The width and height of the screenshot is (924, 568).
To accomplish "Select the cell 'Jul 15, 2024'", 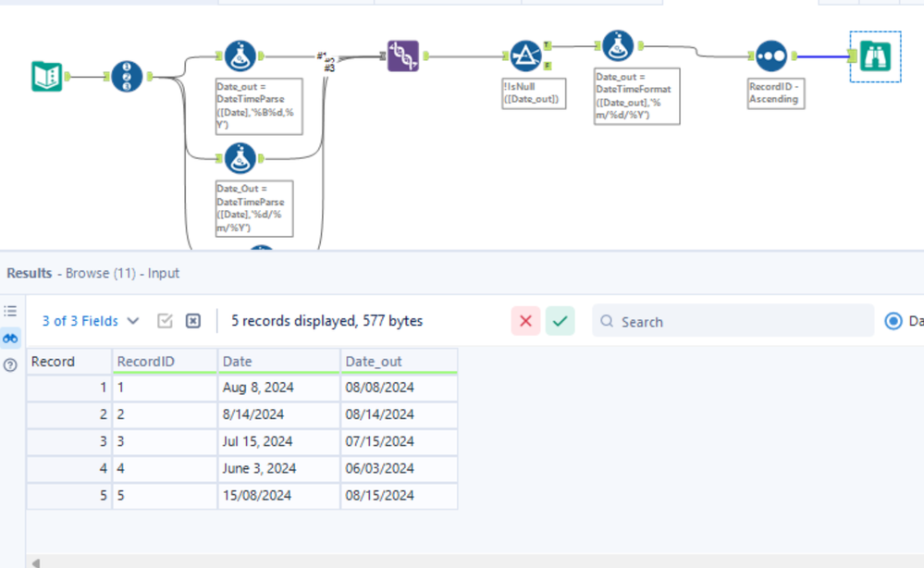I will (x=278, y=442).
